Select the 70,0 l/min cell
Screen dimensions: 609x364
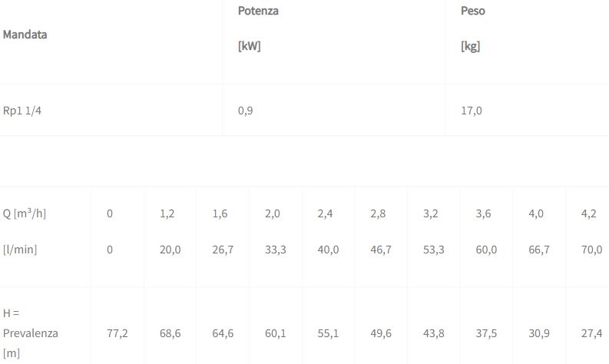tap(591, 250)
